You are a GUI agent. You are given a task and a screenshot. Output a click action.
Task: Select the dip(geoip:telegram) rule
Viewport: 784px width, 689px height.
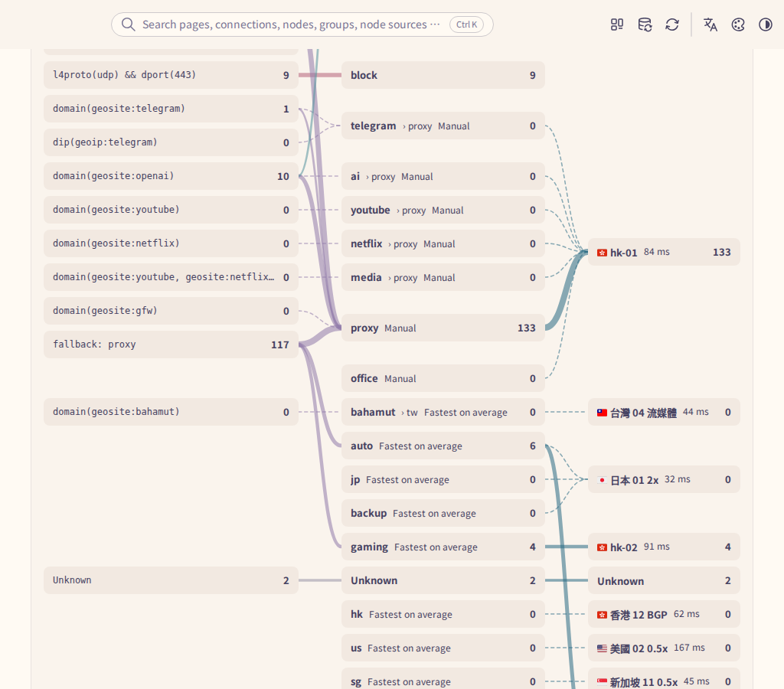pyautogui.click(x=171, y=142)
